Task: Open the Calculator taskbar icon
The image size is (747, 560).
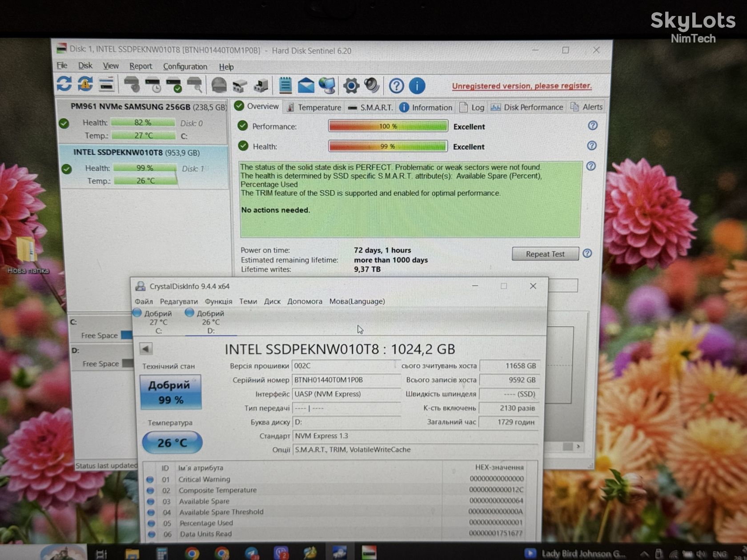Action: pyautogui.click(x=162, y=553)
